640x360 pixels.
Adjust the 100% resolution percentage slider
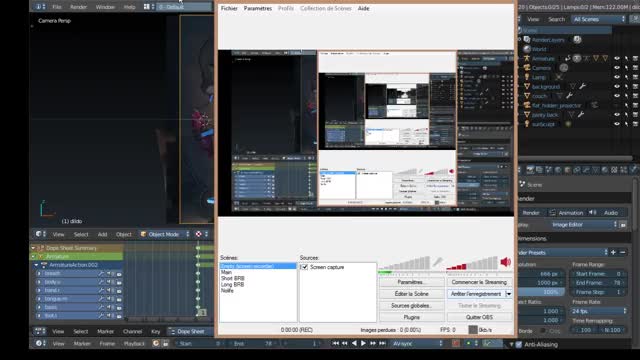coord(542,292)
